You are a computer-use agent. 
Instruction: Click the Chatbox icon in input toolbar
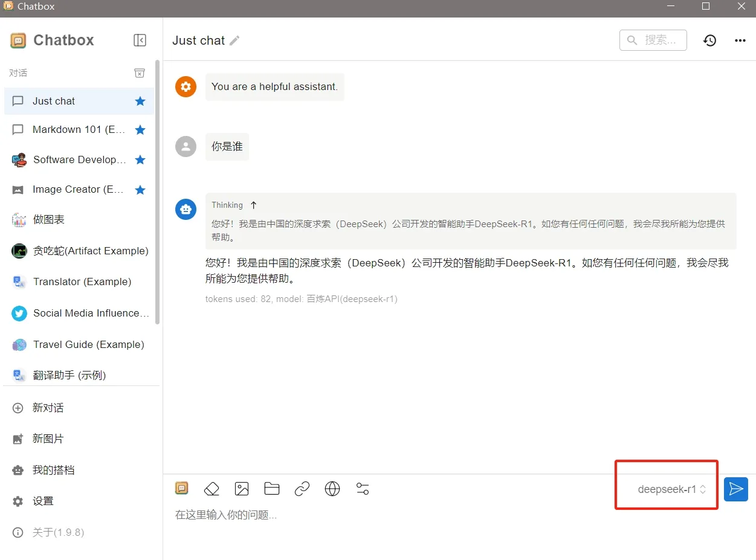coord(181,488)
